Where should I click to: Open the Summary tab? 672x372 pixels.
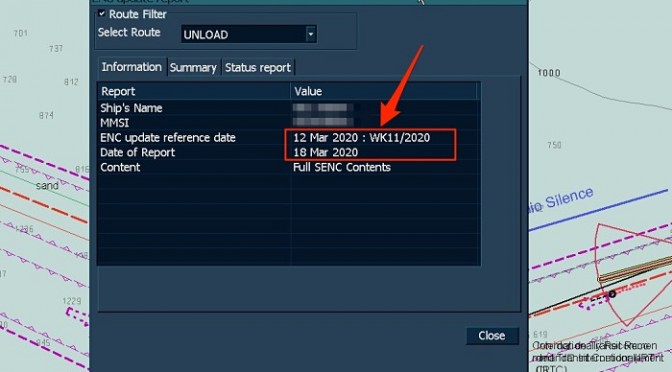[x=193, y=68]
